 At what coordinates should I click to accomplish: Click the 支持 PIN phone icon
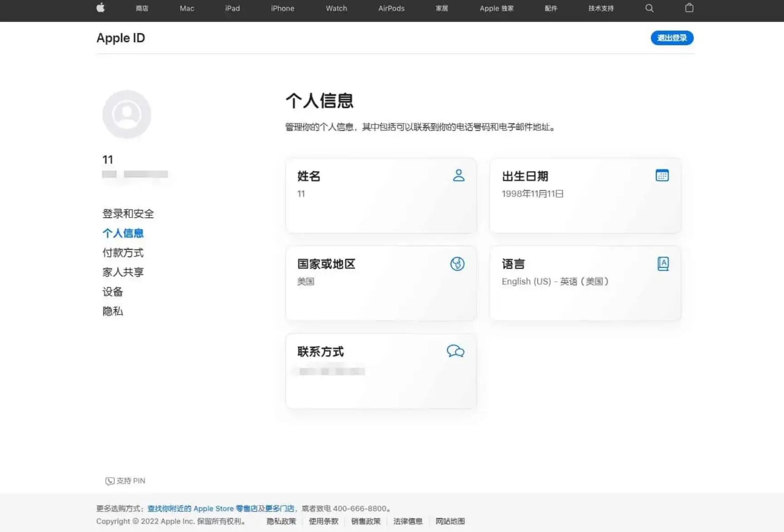point(110,481)
